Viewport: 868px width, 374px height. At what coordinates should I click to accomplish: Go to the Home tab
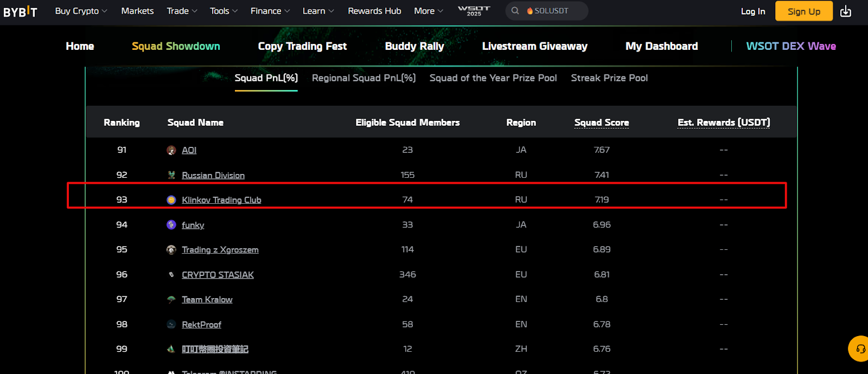(80, 46)
